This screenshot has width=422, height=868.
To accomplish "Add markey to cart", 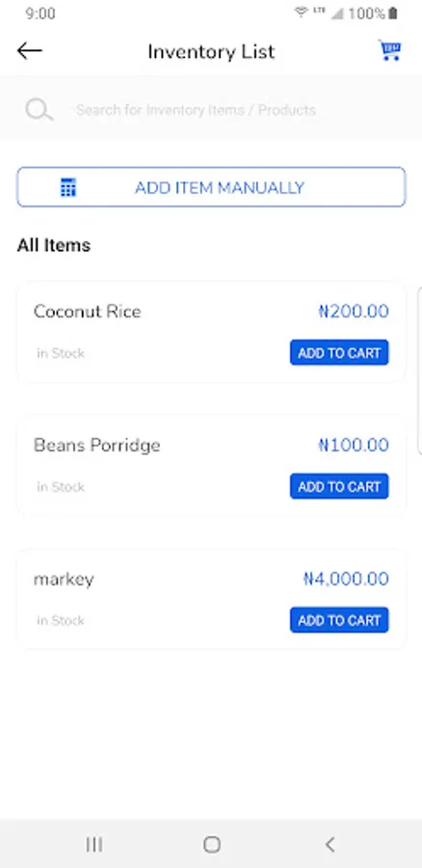I will coord(339,620).
